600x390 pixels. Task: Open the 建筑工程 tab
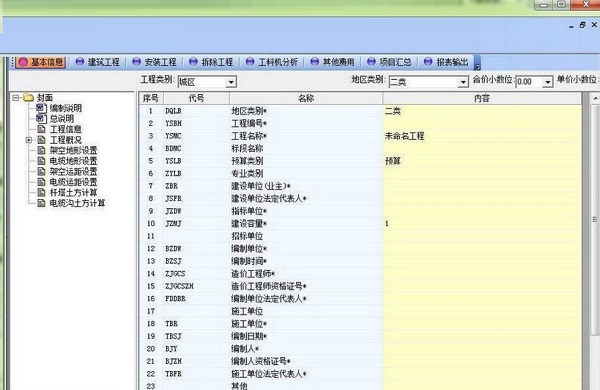98,62
